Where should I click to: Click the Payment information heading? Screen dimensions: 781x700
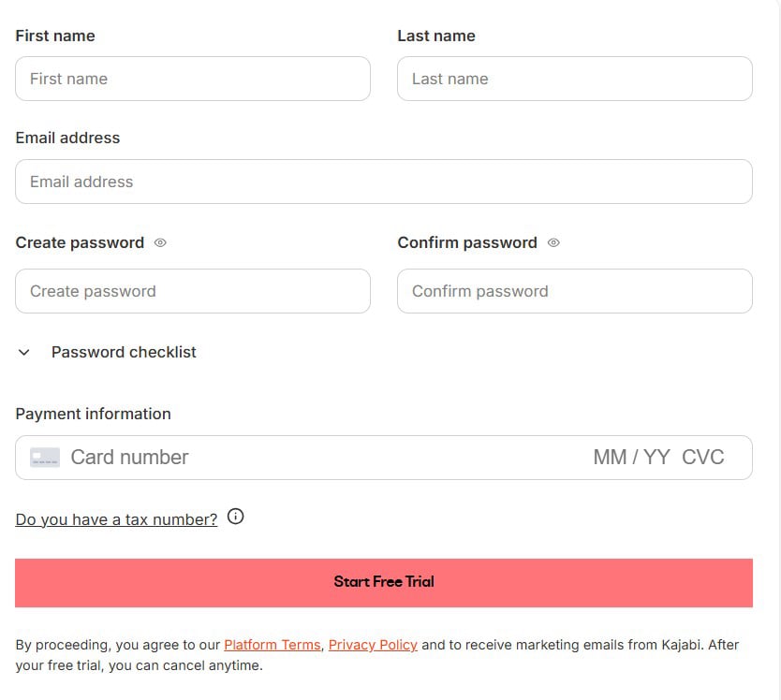coord(94,414)
